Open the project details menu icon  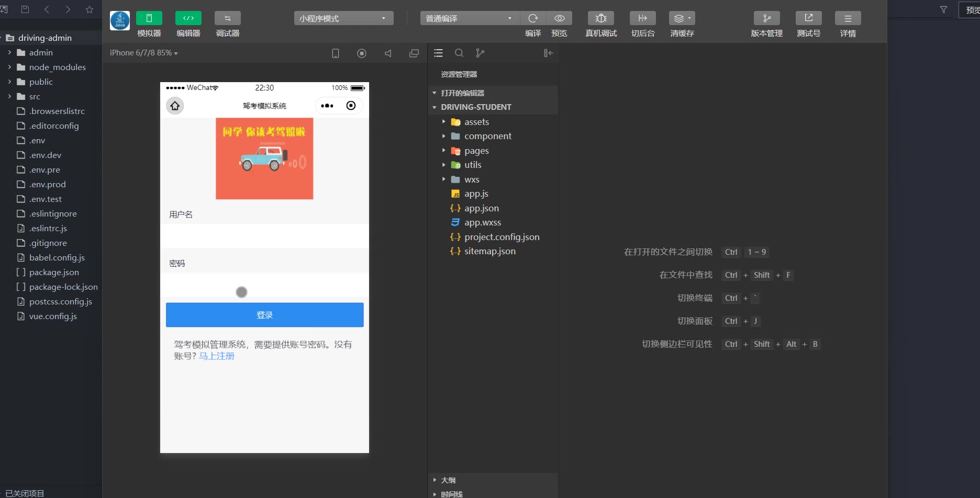coord(848,18)
